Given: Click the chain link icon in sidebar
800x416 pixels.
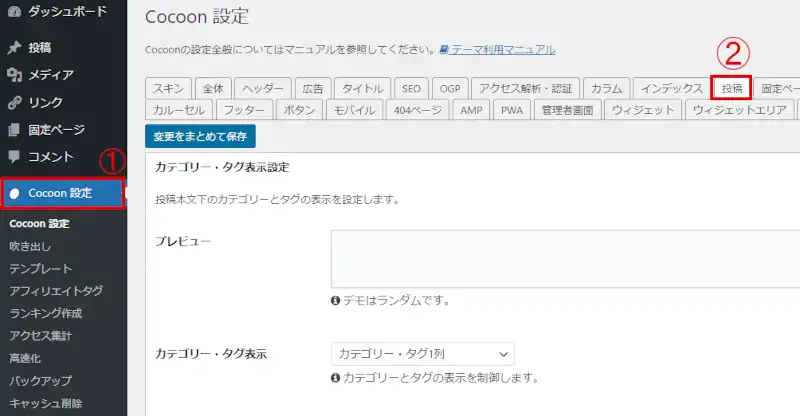Looking at the screenshot, I should 14,102.
